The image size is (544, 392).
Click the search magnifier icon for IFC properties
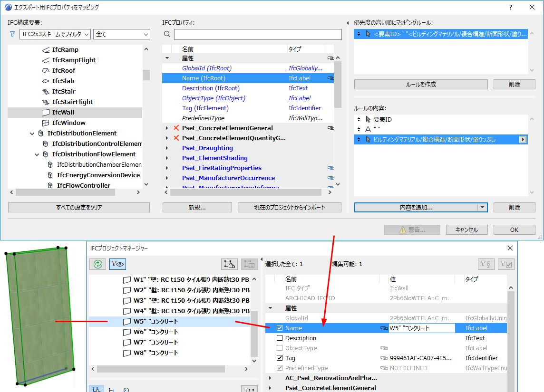[x=167, y=34]
